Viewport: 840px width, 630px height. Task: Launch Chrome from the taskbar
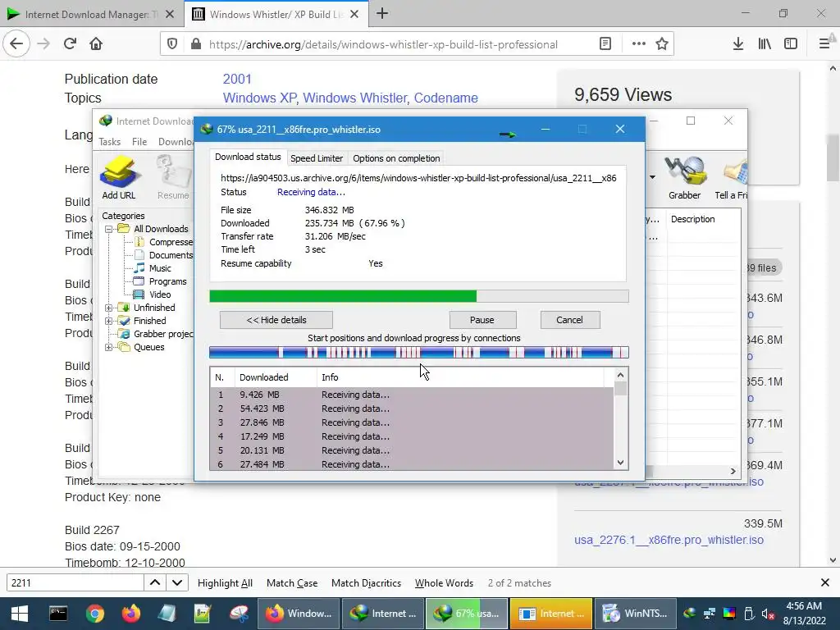[x=95, y=614]
